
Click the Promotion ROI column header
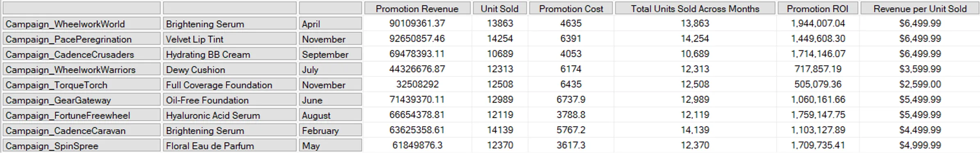(818, 9)
